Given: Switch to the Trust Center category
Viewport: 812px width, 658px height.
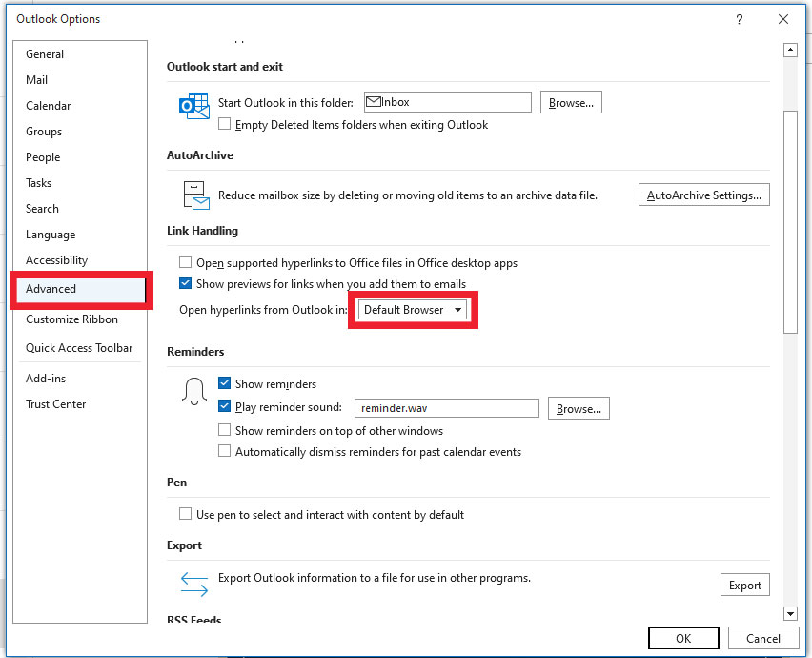Looking at the screenshot, I should coord(56,404).
